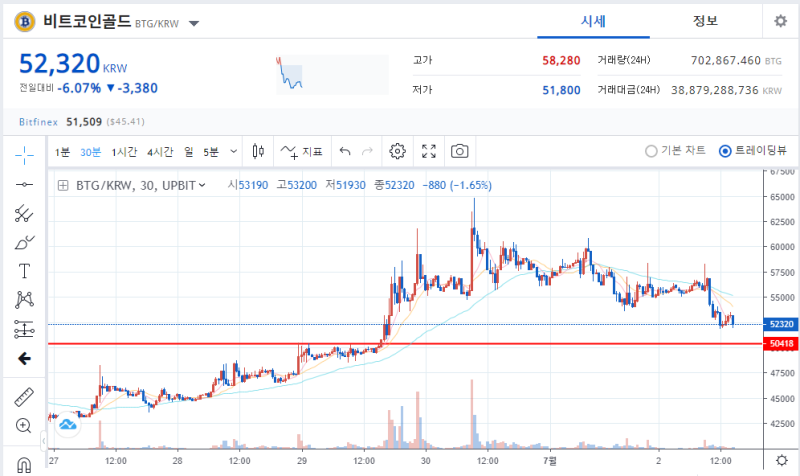Click the Bitcoin Gold coin logo

click(24, 21)
